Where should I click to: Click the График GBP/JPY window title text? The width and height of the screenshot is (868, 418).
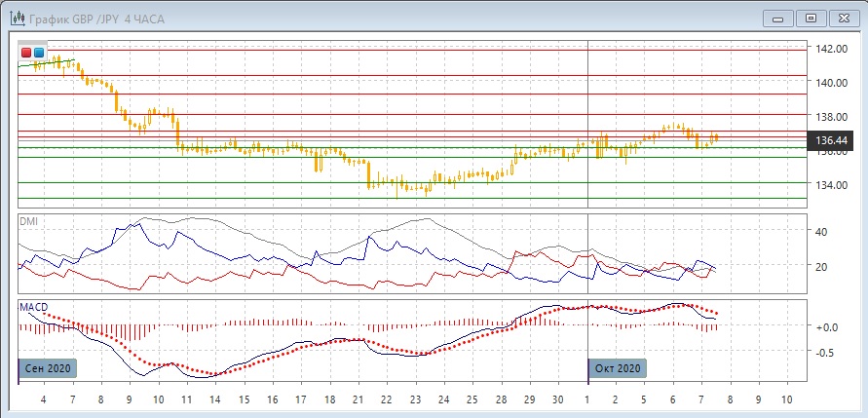(88, 17)
